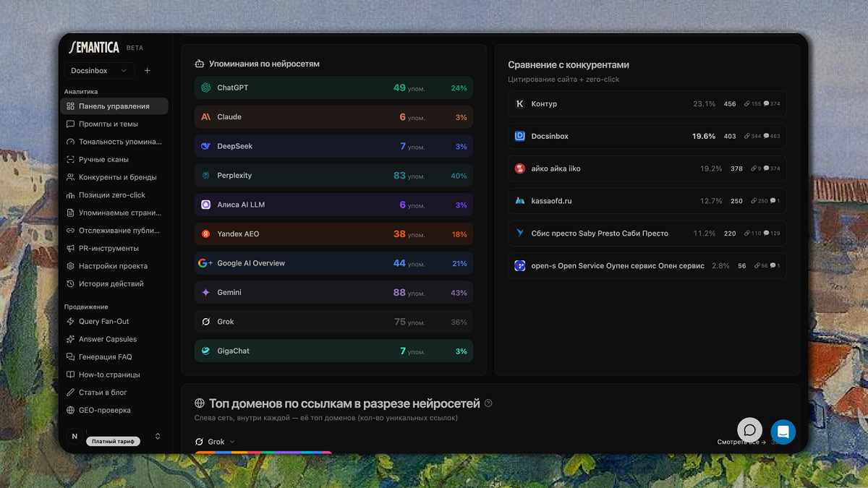Click the BETA label beside the logo

click(x=135, y=48)
